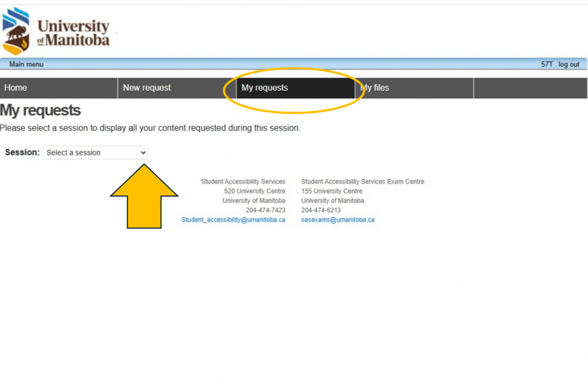Open the Session dropdown chevron arrow
588x392 pixels.
coord(143,152)
